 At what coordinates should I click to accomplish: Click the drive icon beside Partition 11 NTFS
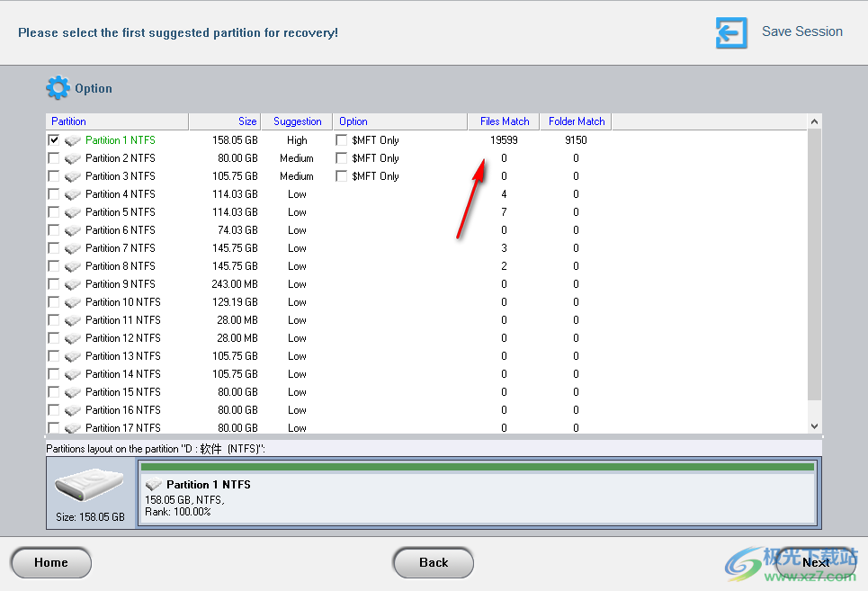(x=73, y=320)
